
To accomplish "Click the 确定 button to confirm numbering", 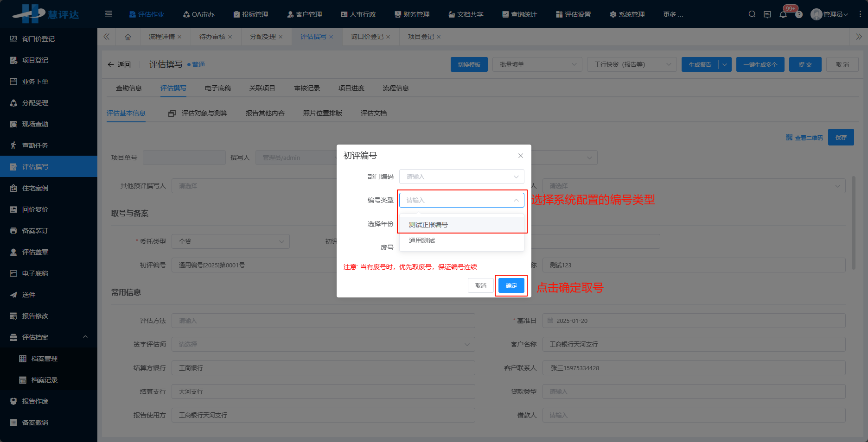I will tap(511, 285).
